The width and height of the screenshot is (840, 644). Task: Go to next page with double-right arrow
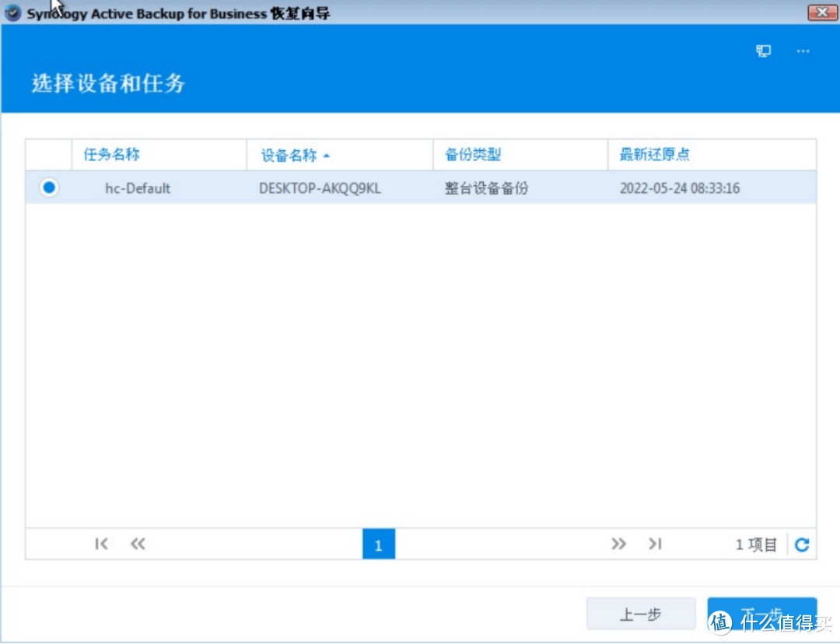tap(618, 544)
